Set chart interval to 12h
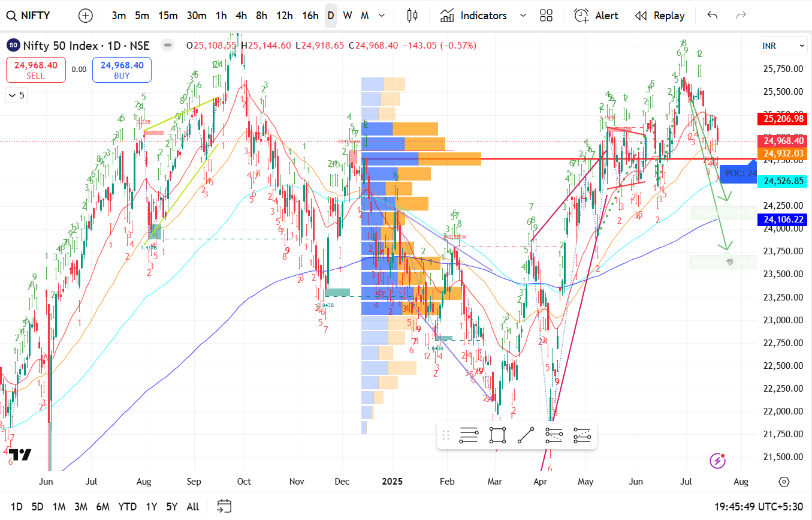812x520 pixels. coord(285,16)
